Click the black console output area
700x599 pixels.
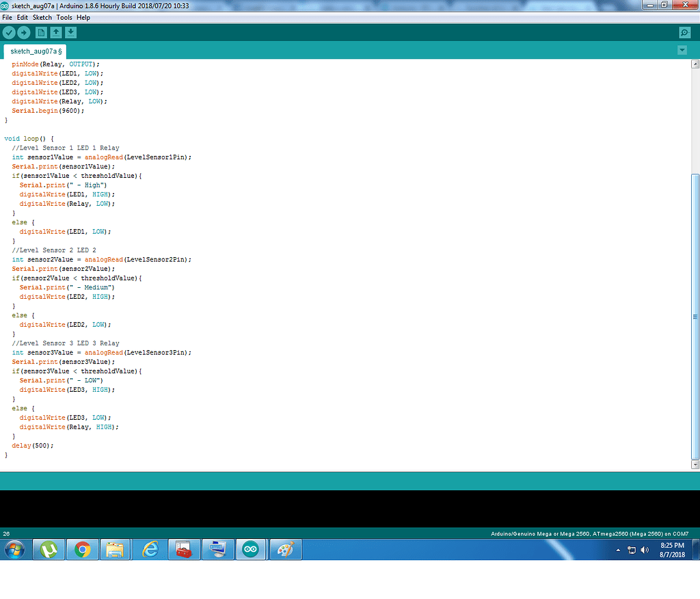pos(350,509)
